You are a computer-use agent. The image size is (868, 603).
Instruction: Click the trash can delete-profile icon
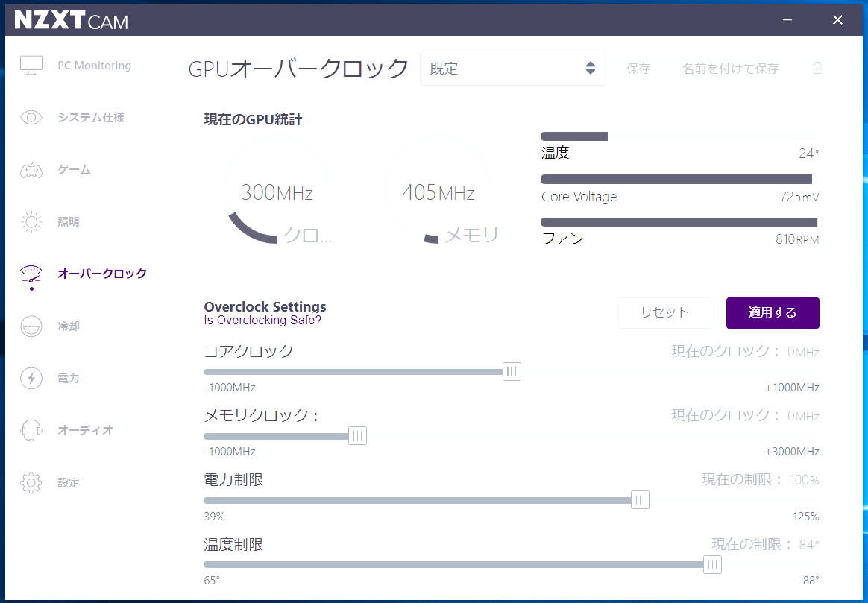point(817,68)
